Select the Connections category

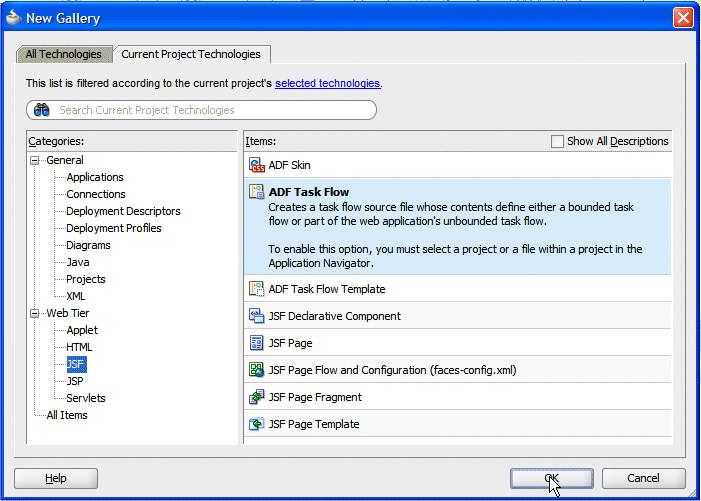tap(96, 194)
